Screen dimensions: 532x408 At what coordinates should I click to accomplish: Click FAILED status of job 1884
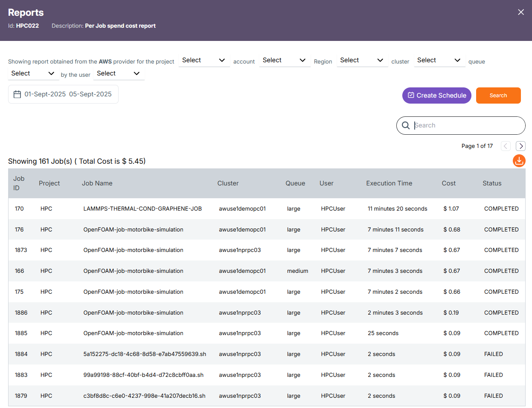[494, 354]
